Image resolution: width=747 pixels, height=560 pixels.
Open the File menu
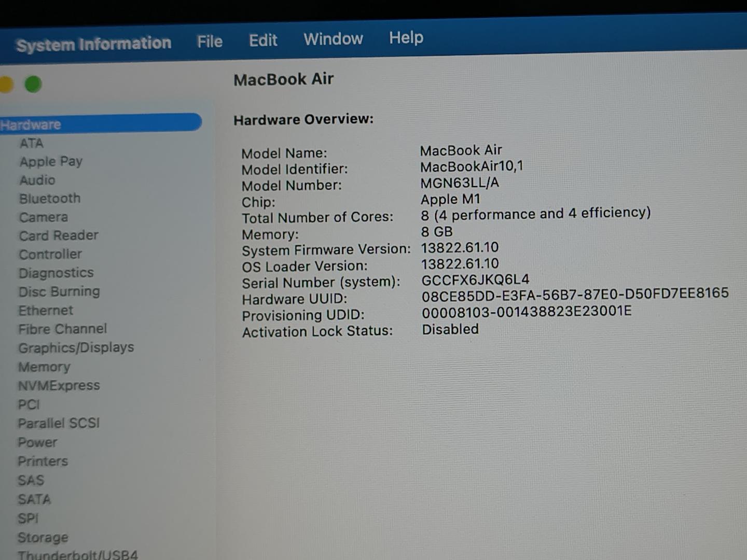210,41
